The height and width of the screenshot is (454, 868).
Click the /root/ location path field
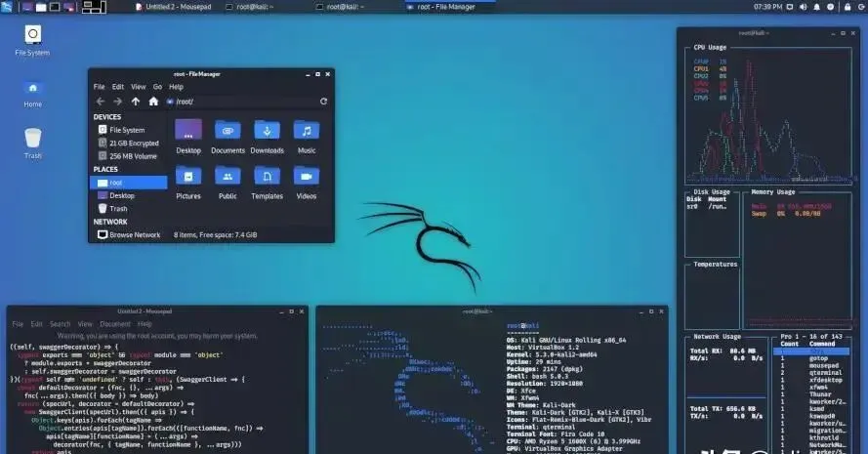click(241, 102)
